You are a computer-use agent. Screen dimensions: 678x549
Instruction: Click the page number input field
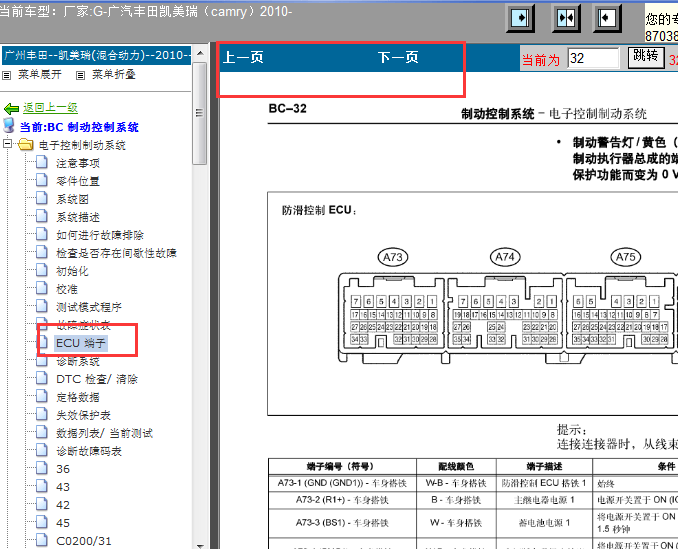click(593, 58)
